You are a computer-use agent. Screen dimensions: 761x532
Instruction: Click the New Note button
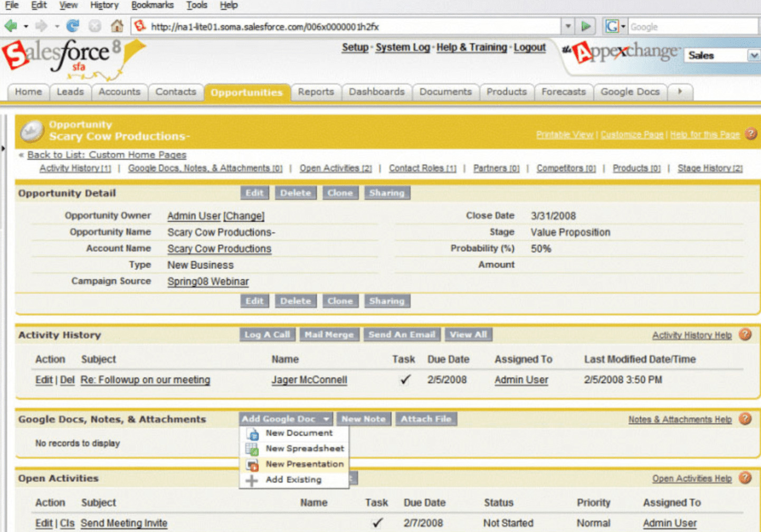(x=364, y=419)
